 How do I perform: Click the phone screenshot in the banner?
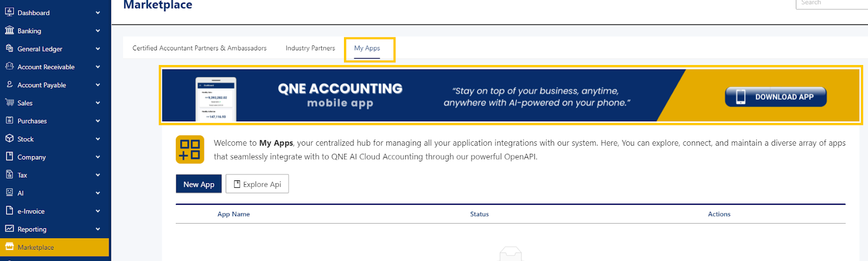[x=216, y=99]
